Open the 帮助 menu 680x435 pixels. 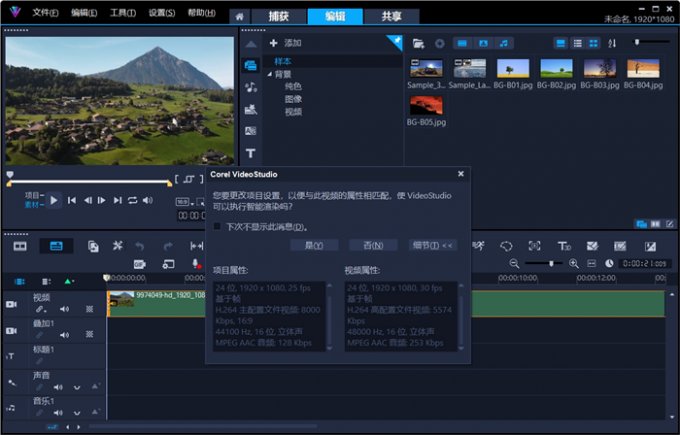point(201,13)
